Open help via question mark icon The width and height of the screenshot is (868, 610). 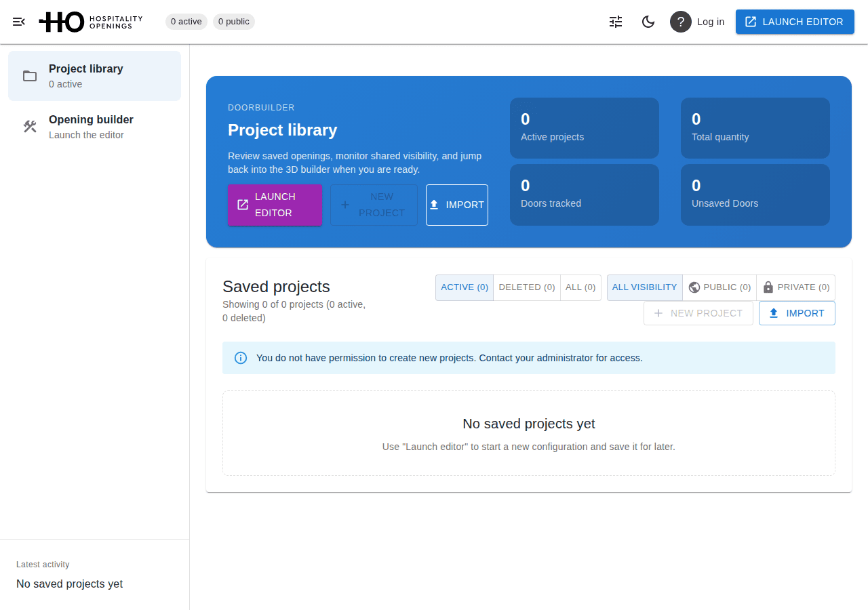point(681,22)
